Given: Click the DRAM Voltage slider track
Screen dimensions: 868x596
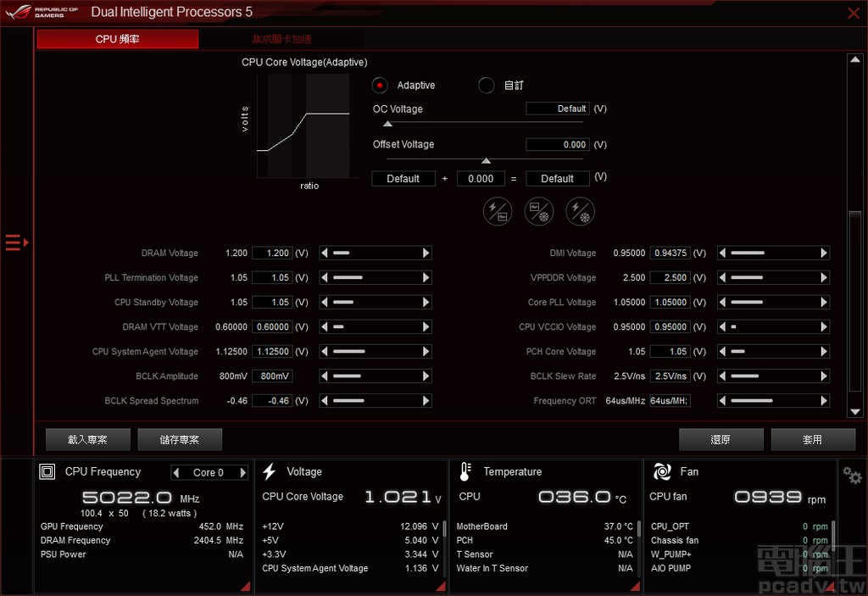Looking at the screenshot, I should (x=376, y=253).
